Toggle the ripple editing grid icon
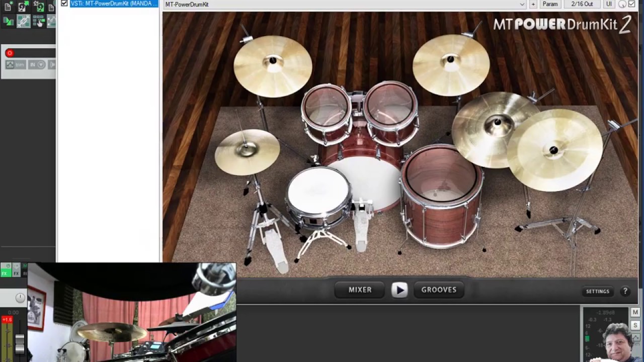The image size is (644, 362). 38,21
